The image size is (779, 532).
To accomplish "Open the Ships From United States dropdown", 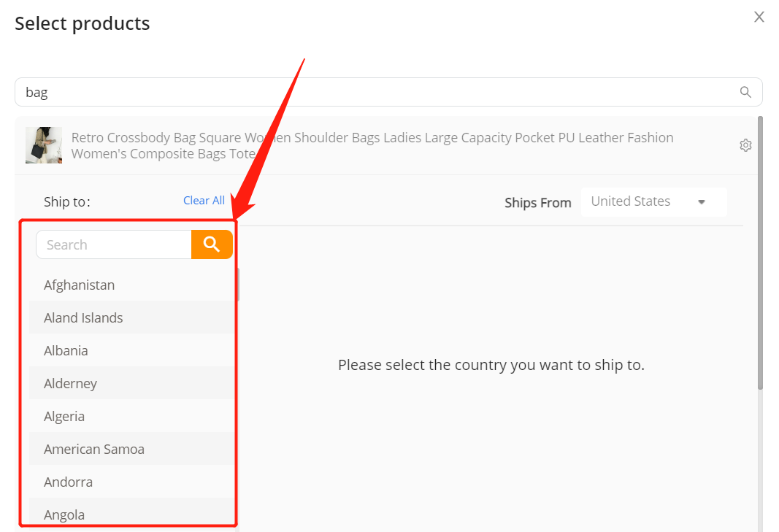I will pyautogui.click(x=653, y=201).
